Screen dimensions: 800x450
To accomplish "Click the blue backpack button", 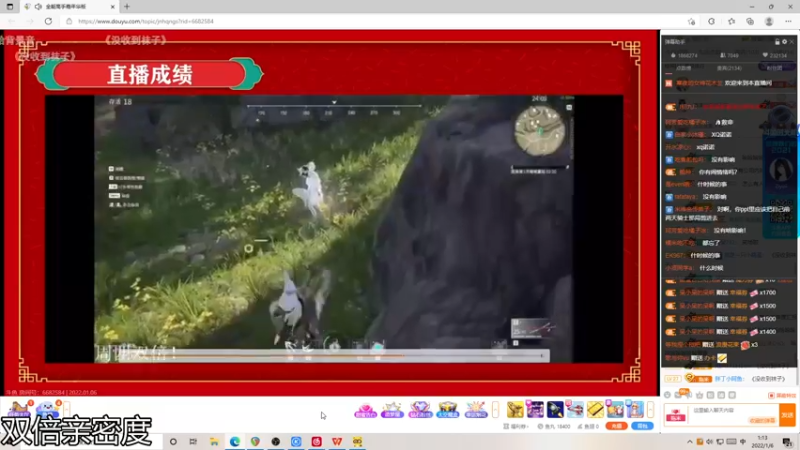I will coord(642,426).
